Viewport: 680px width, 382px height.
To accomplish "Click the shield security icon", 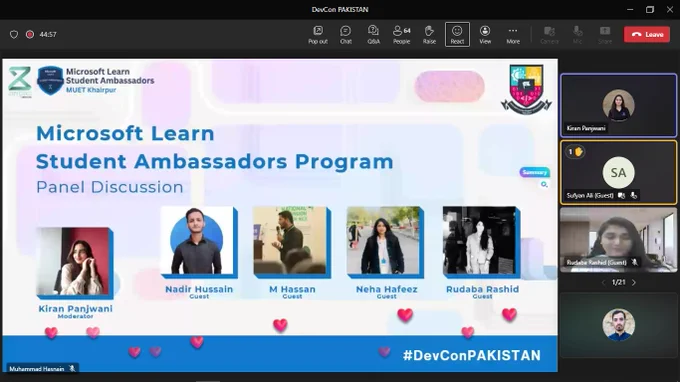I will click(x=14, y=34).
